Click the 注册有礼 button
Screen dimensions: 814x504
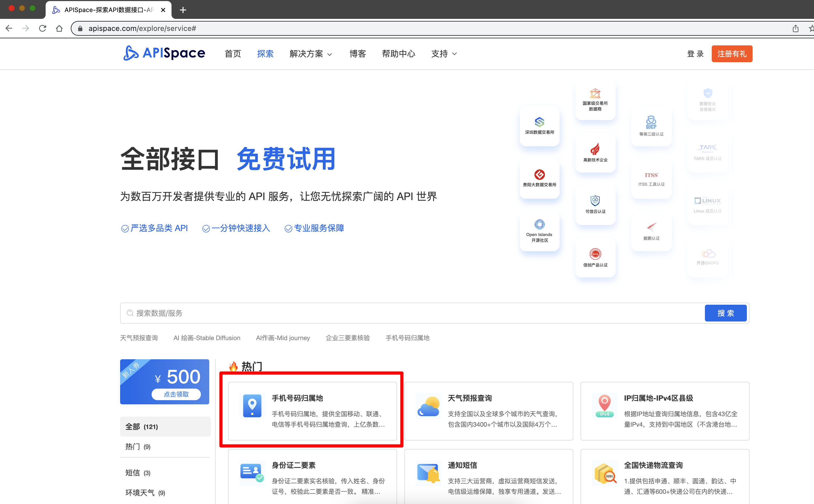(x=732, y=54)
